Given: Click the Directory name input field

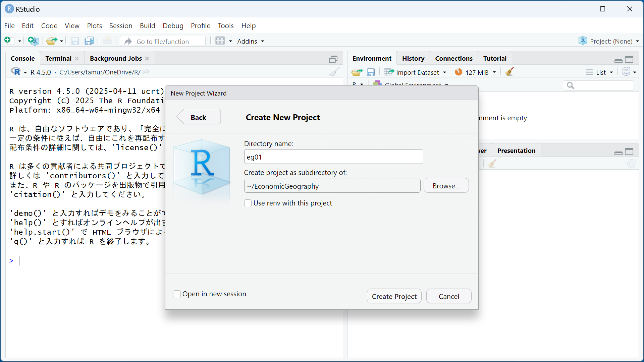Looking at the screenshot, I should 333,157.
